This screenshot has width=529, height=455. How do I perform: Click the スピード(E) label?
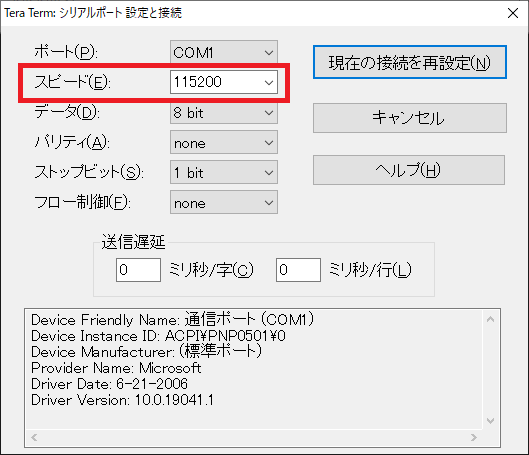pyautogui.click(x=72, y=82)
